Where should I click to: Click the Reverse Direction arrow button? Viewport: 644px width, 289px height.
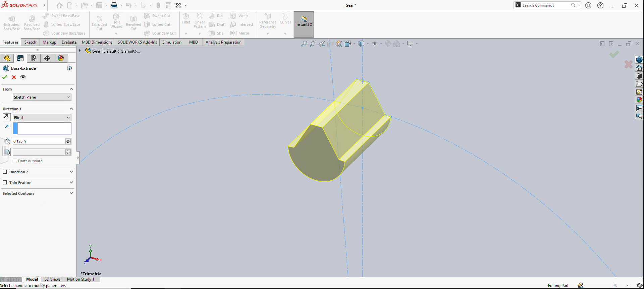6,117
